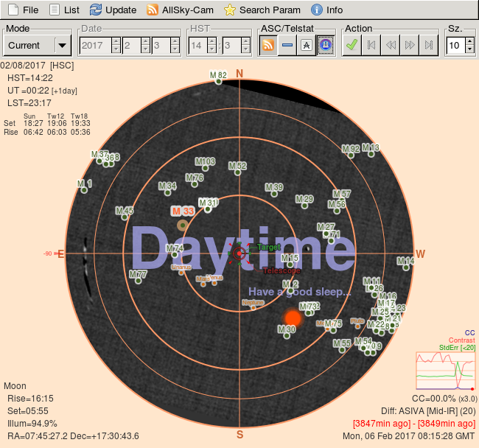This screenshot has width=479, height=448.
Task: Click the M 13 object marker
Action: point(371,154)
